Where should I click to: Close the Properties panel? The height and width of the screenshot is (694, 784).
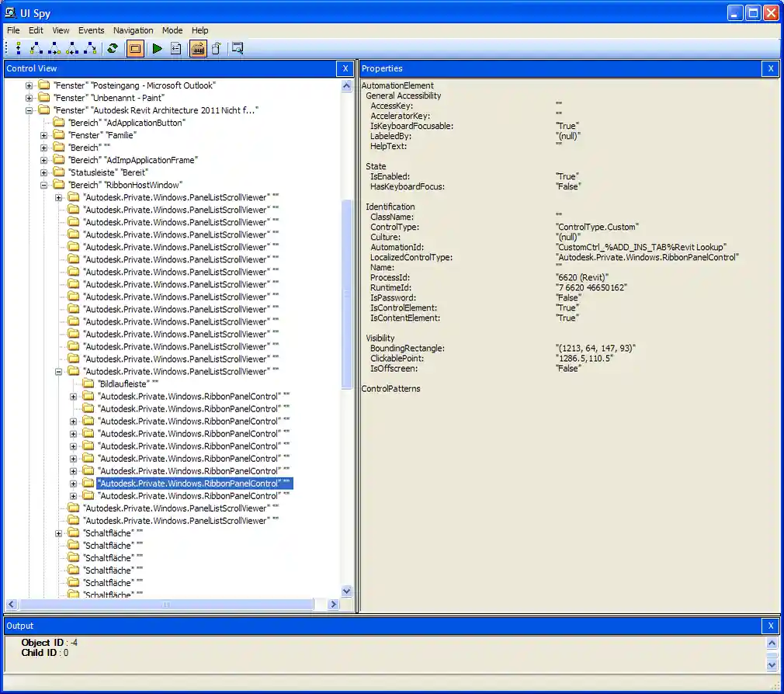coord(770,68)
